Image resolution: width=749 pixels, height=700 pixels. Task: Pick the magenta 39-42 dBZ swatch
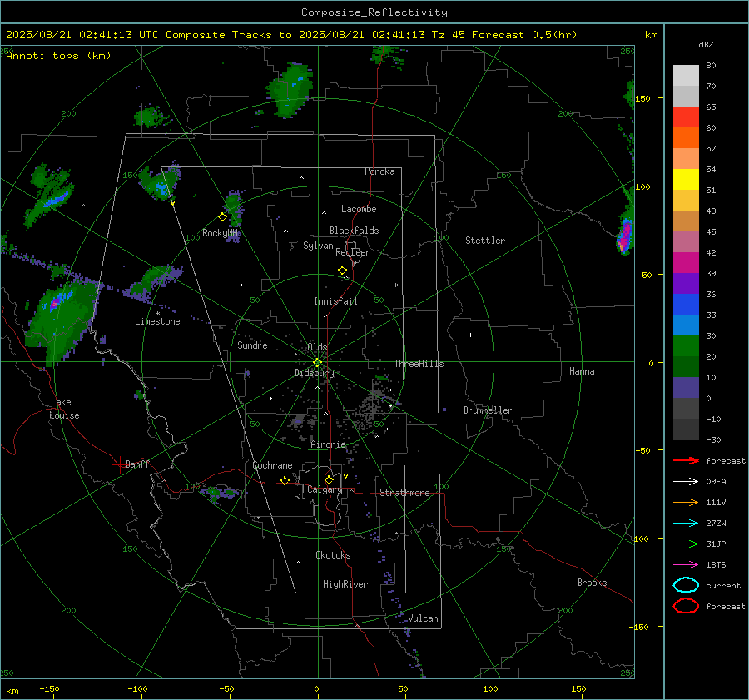(686, 263)
